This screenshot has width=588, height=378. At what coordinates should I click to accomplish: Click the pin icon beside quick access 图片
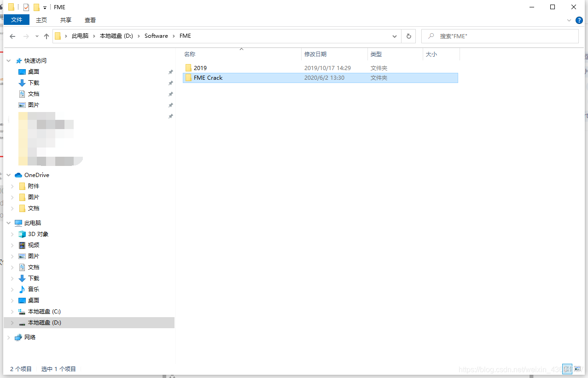pyautogui.click(x=170, y=105)
